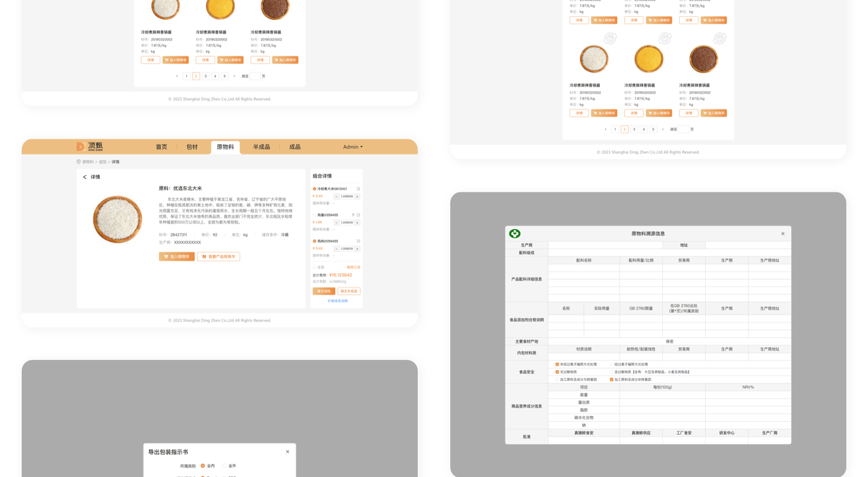The image size is (868, 477).
Task: Click the drag handle icon next to 冷却煮大米0613001
Action: pos(358,189)
